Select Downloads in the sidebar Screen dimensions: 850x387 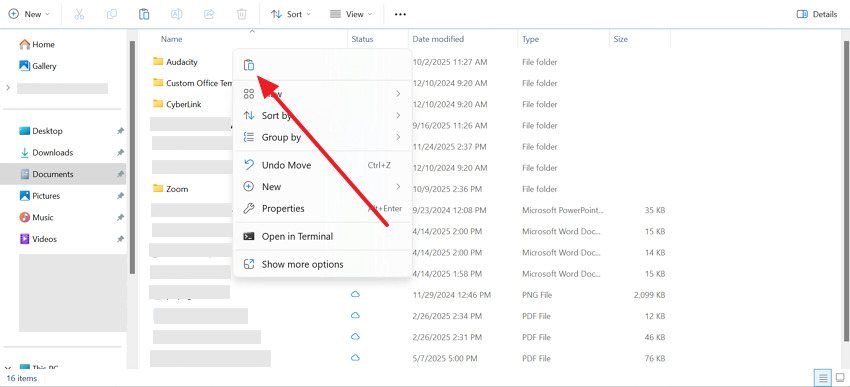46,152
